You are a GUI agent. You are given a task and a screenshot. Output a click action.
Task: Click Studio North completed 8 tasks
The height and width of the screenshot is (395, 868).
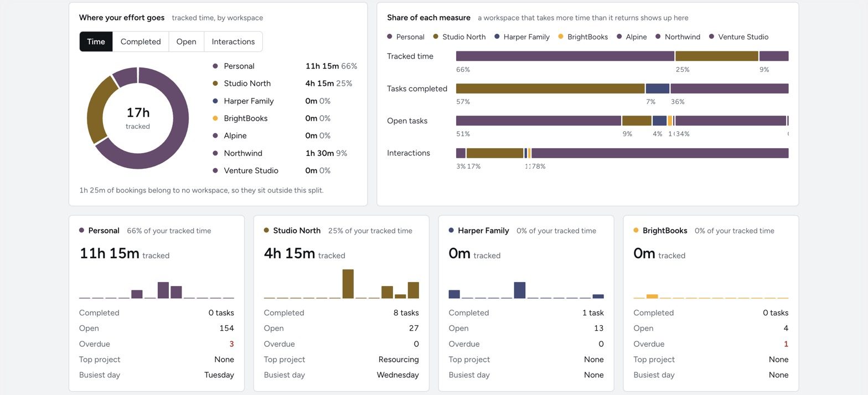coord(406,313)
